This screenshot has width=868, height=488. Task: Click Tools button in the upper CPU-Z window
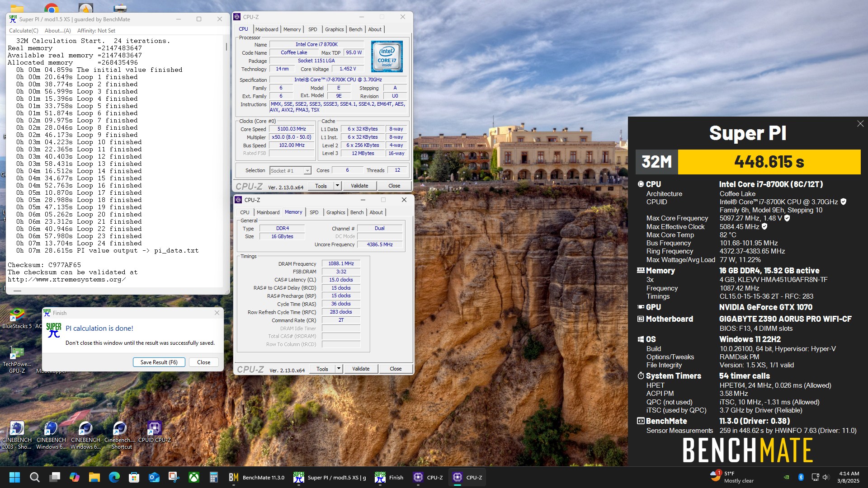tap(321, 186)
